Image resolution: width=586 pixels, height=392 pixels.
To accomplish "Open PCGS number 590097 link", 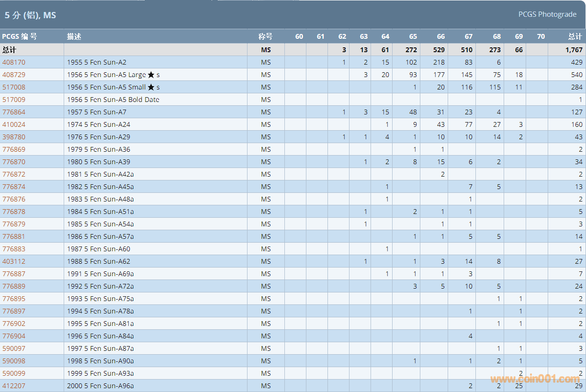I will [14, 348].
